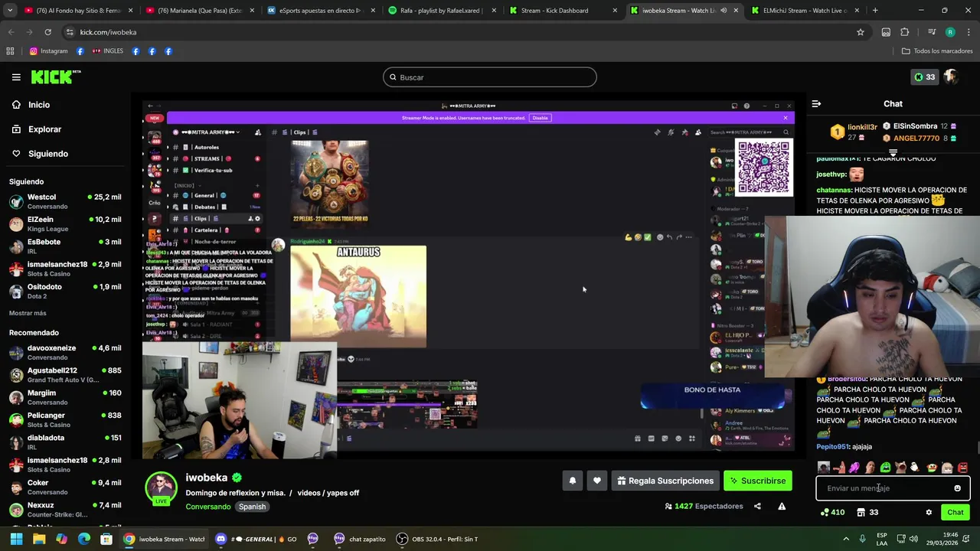Open the Chrome extensions puzzle icon
This screenshot has width=980, height=551.
click(905, 32)
